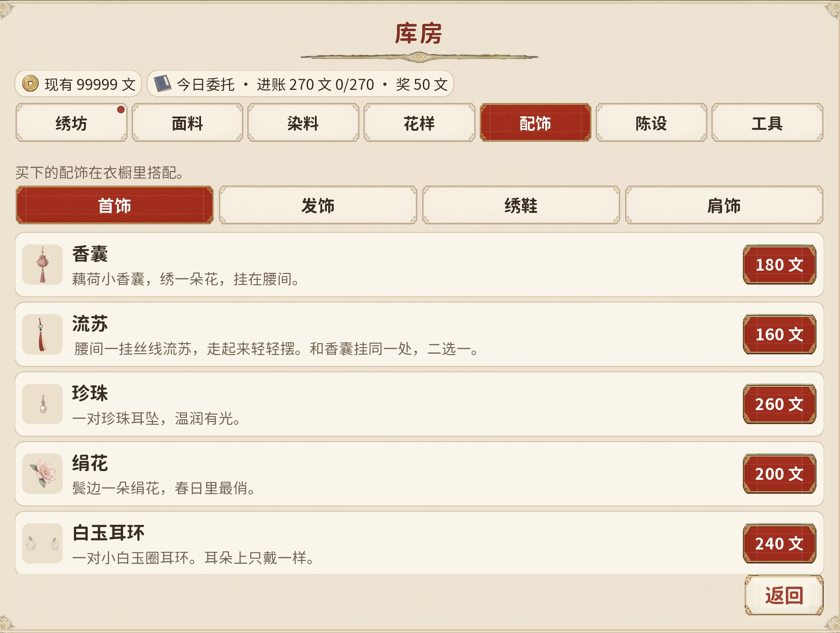Buy 香囊 for 180 文
The width and height of the screenshot is (840, 633).
coord(779,265)
